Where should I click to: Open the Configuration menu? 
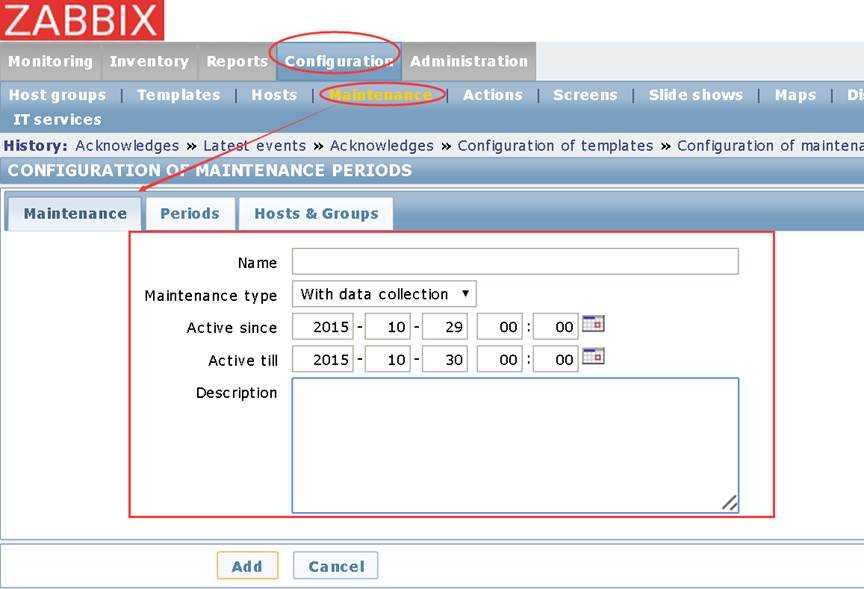point(339,61)
